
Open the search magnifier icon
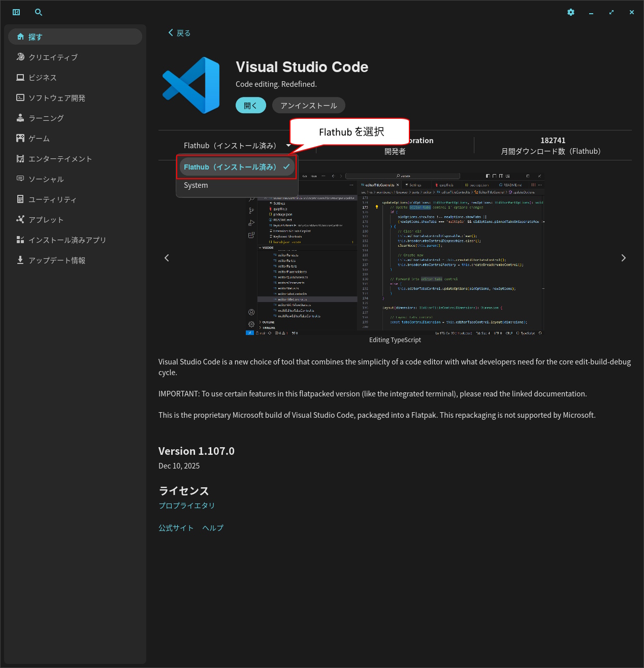(39, 12)
